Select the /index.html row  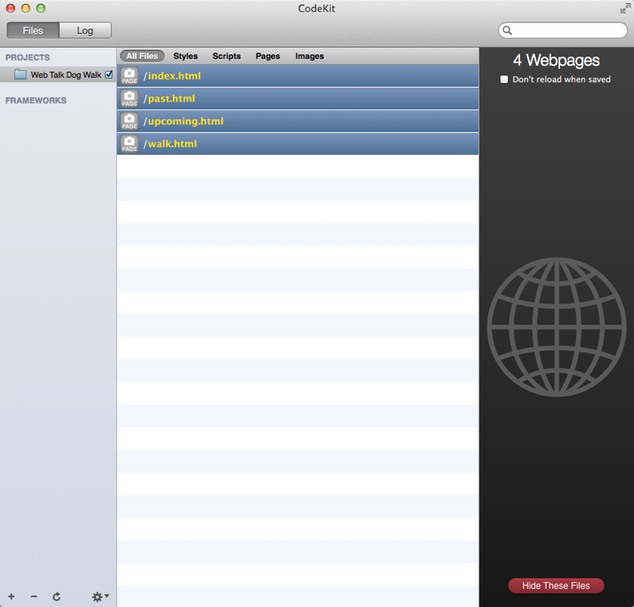(x=298, y=76)
